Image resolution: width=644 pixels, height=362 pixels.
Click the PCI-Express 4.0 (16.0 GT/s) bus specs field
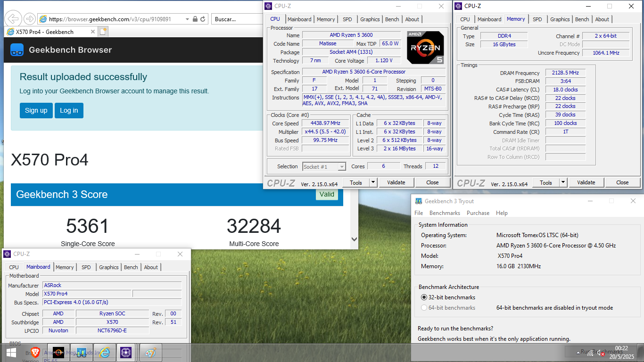click(112, 302)
